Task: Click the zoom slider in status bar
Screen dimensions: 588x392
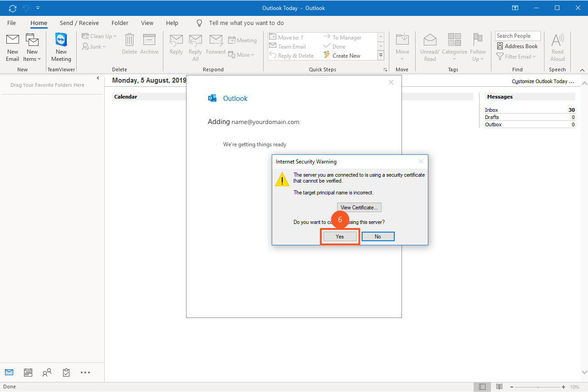Action: (x=538, y=387)
